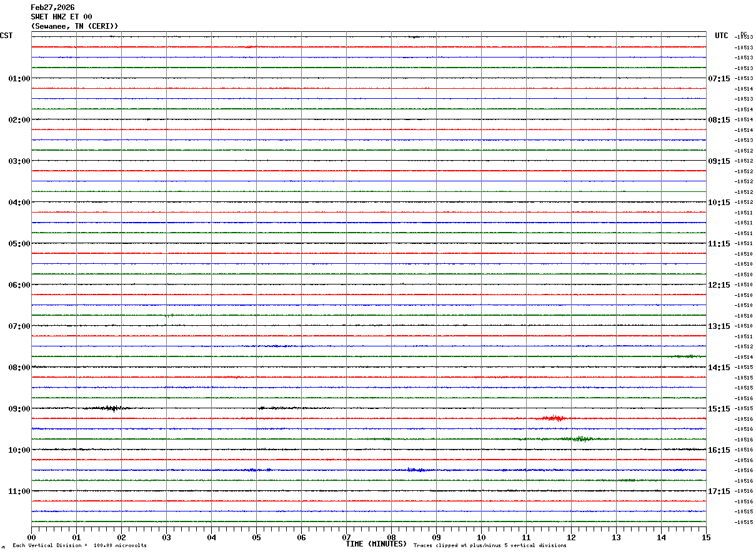Click the 15 minute mark on the x-axis
The width and height of the screenshot is (756, 554).
(x=705, y=537)
